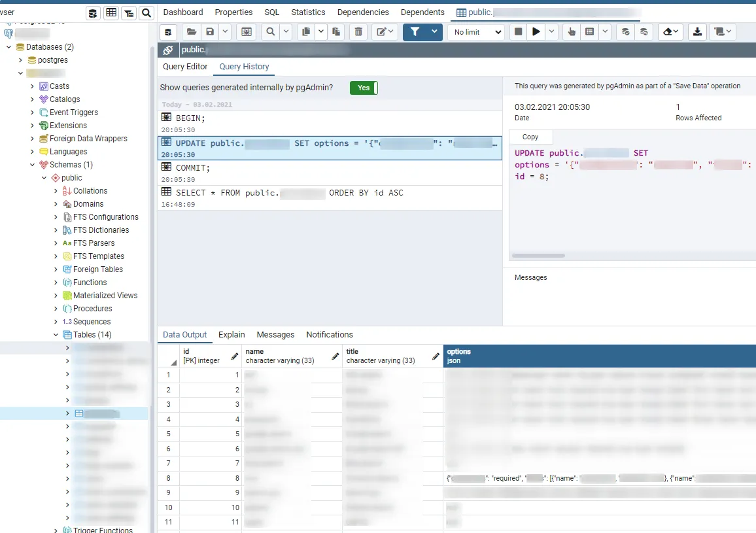Image resolution: width=756 pixels, height=533 pixels.
Task: Click the Rollback database icon
Action: point(644,32)
